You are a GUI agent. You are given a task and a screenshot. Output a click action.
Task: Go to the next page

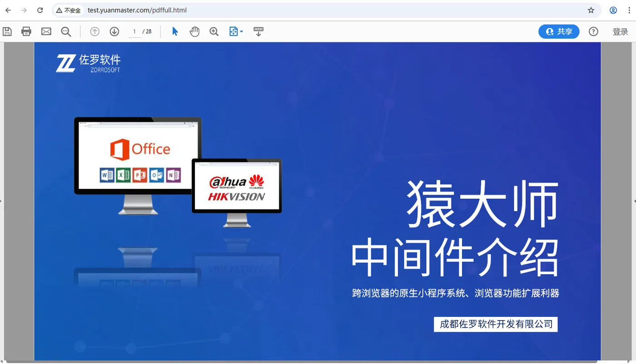(114, 31)
